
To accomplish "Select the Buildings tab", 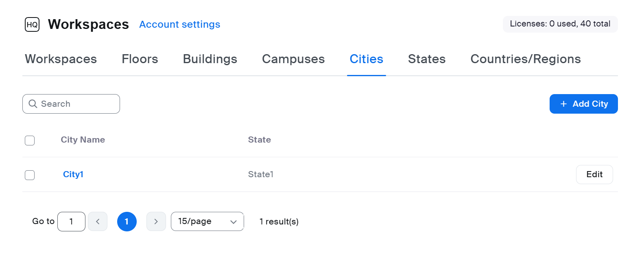I will click(x=210, y=59).
